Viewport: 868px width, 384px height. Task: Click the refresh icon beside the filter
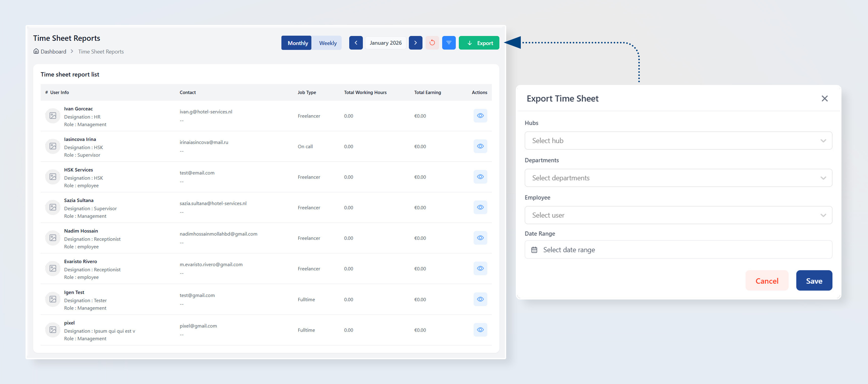(x=432, y=43)
